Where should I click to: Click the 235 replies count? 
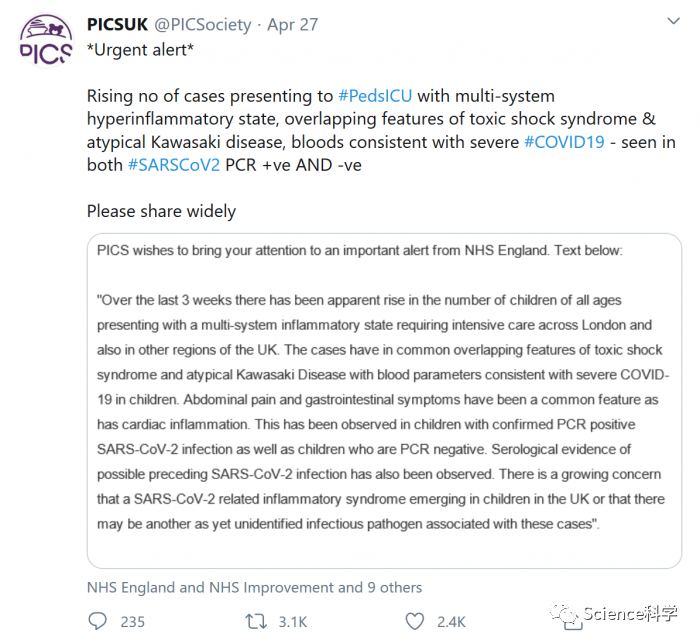[132, 622]
